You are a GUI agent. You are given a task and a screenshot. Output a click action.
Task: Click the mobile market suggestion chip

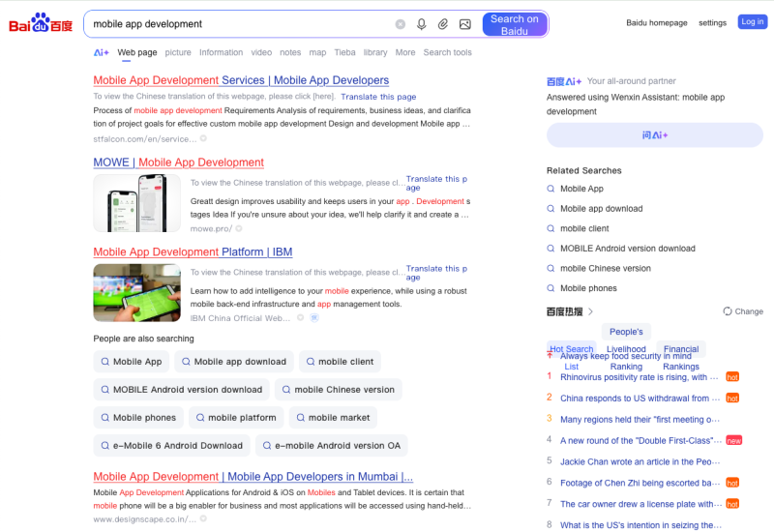pos(333,418)
